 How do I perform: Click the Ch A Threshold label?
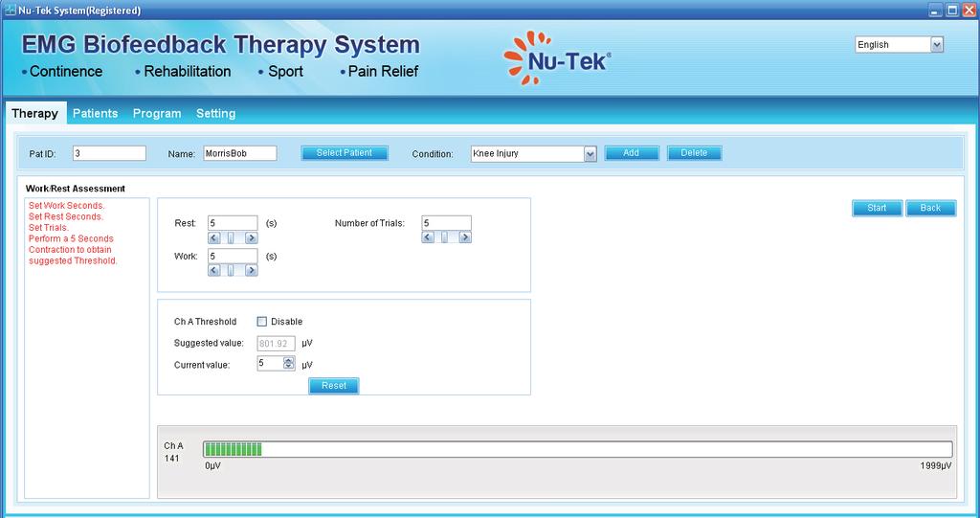205,322
